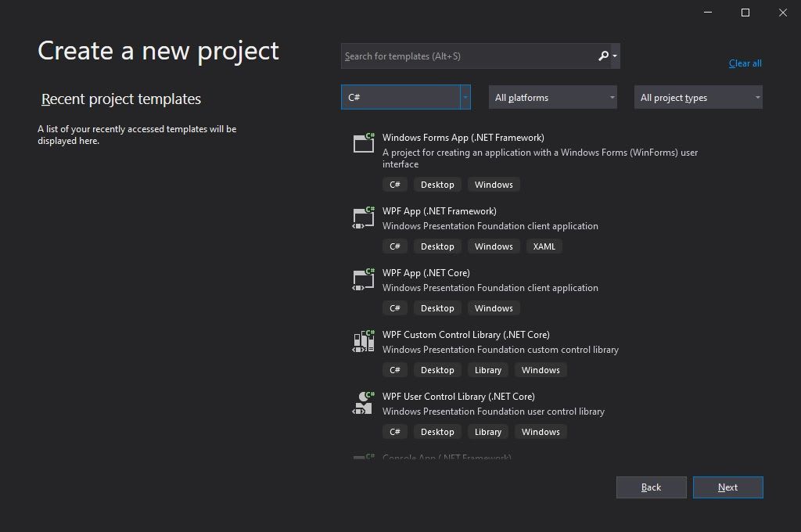The image size is (801, 532).
Task: Click Desktop tag under WPF Custom Control Library
Action: [437, 370]
